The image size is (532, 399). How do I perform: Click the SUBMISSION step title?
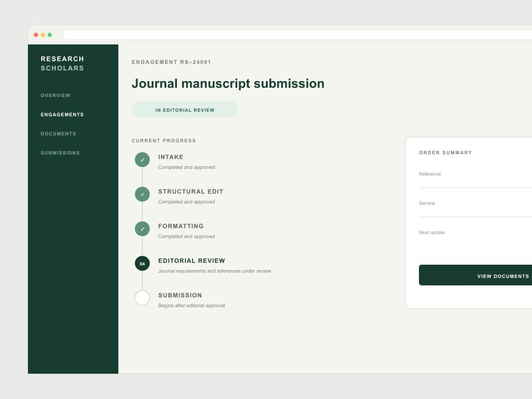coord(180,295)
